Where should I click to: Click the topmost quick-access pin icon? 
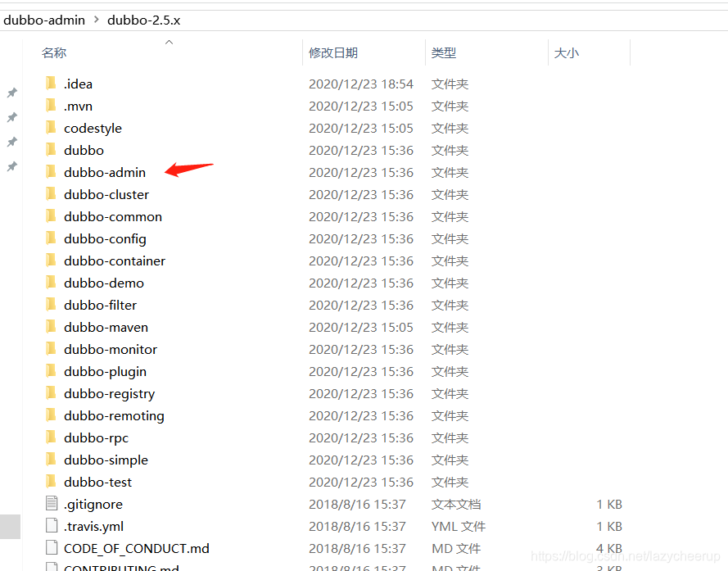[x=12, y=93]
